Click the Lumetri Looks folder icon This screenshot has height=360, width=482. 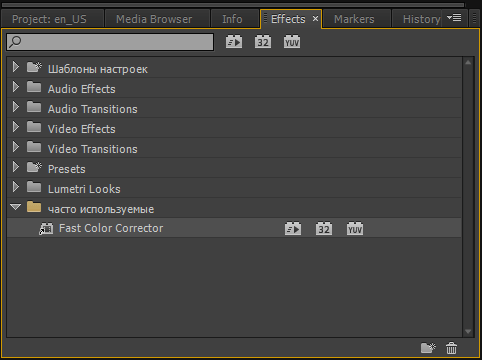(34, 187)
